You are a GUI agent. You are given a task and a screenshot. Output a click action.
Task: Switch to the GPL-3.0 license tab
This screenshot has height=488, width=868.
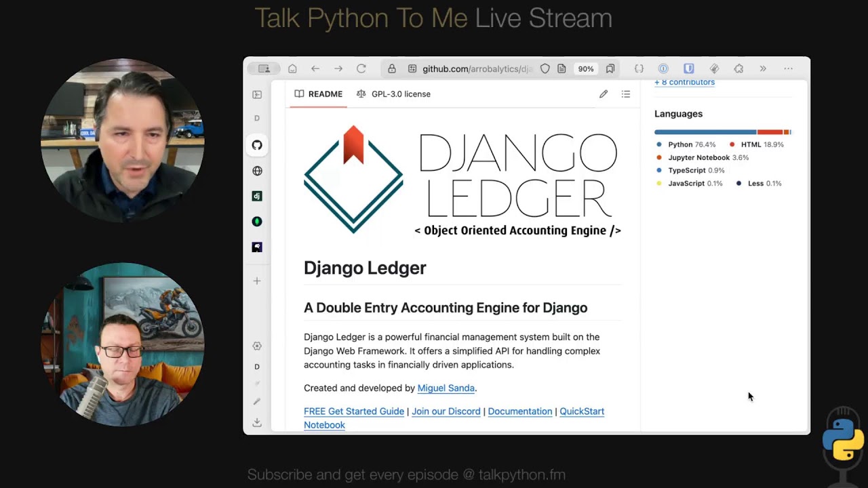tap(393, 94)
